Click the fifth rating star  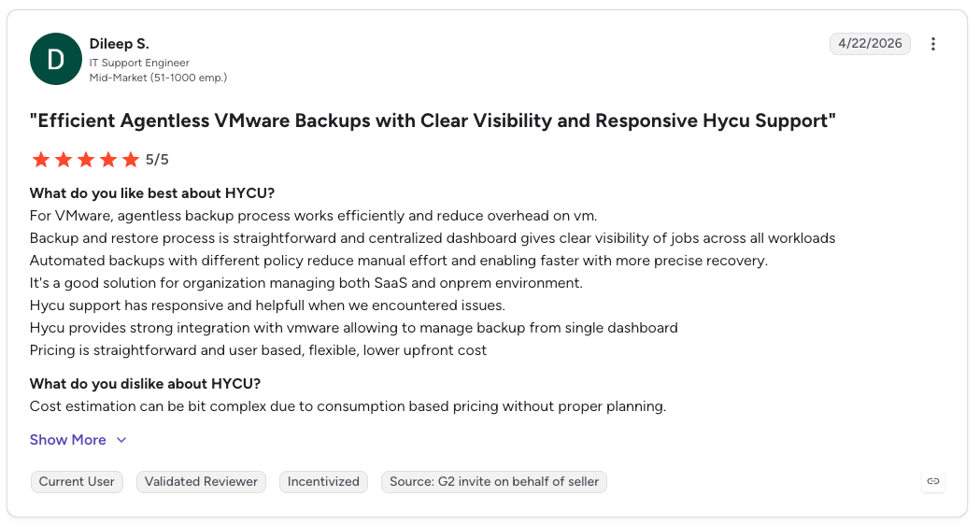131,160
